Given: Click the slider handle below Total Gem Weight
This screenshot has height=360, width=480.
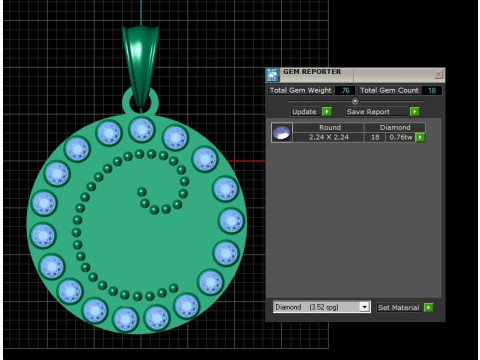Looking at the screenshot, I should 355,101.
